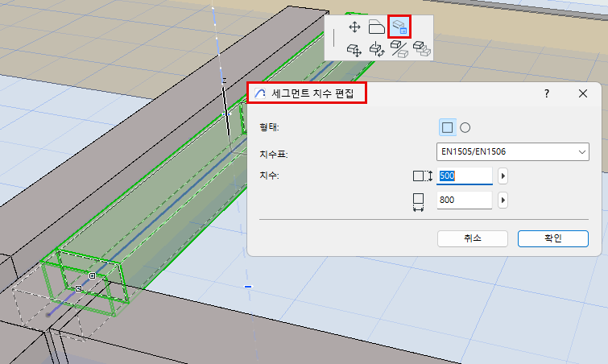Click the 세그먼트 치수 편집 title text
Viewport: 608px width, 364px height.
(x=312, y=93)
